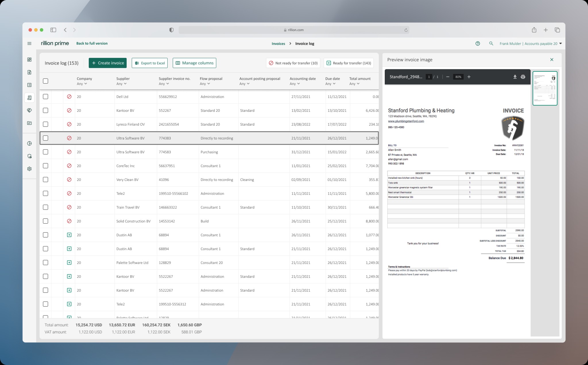
Task: Go to Invoices breadcrumb
Action: 278,44
